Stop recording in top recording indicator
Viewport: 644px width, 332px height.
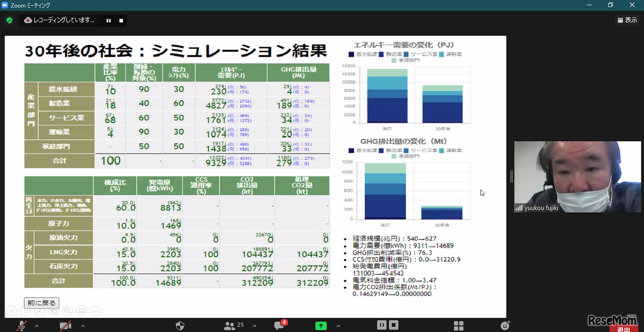[121, 21]
